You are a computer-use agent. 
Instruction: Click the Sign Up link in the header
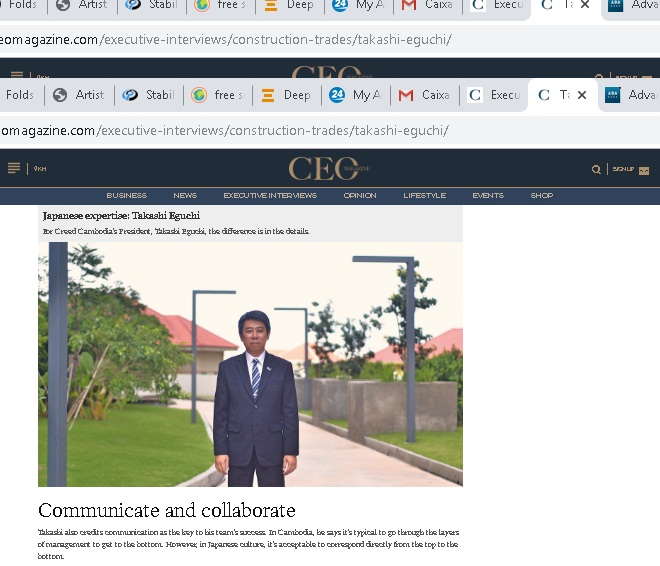point(623,170)
